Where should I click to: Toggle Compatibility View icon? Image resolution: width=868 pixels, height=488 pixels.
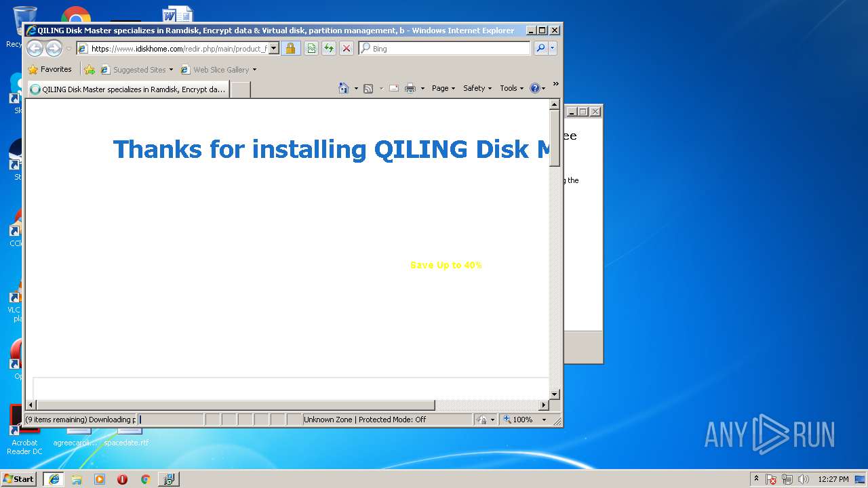[311, 48]
